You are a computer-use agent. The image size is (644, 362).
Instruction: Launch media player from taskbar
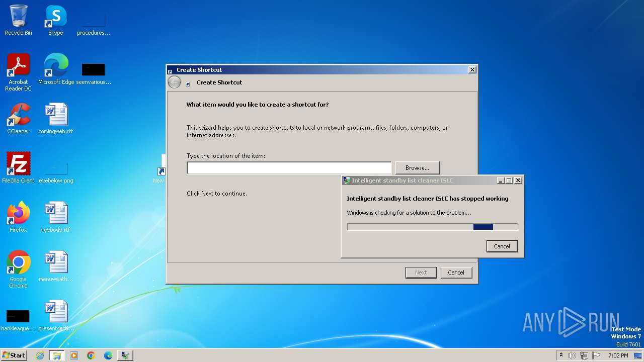pyautogui.click(x=74, y=355)
